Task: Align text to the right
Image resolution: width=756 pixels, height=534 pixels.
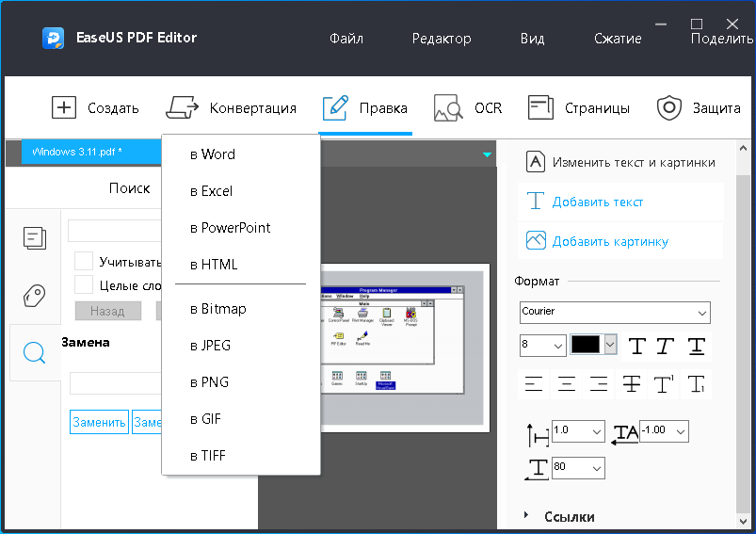Action: point(599,384)
